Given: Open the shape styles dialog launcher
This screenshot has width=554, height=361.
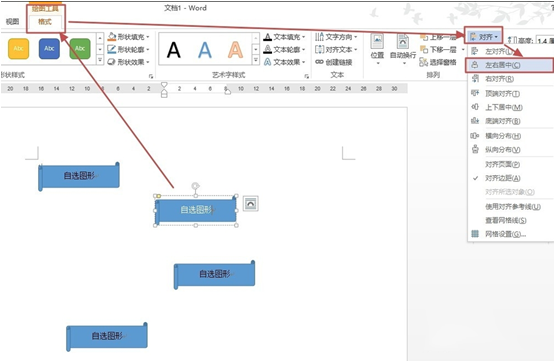Looking at the screenshot, I should [151, 76].
